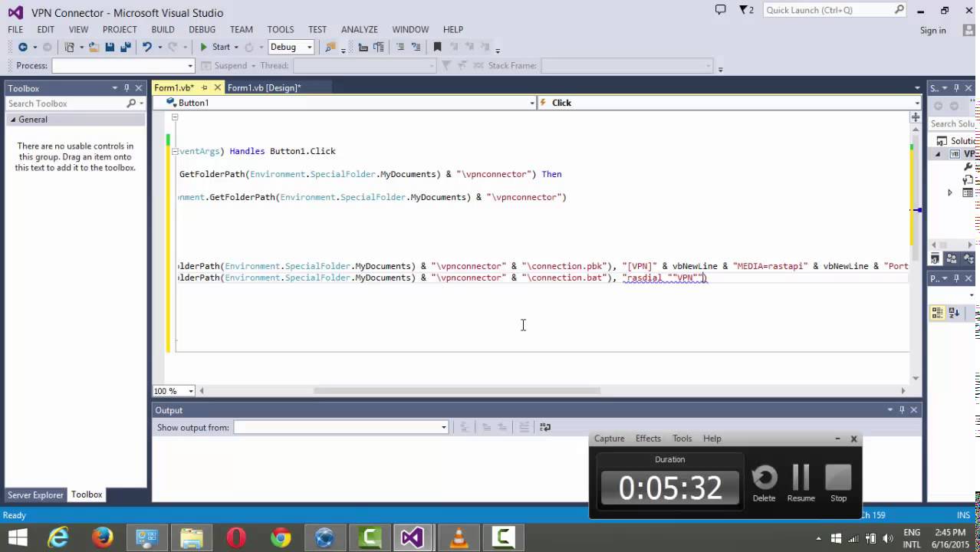Pin the Form1.vb* tab
Viewport: 980px width, 552px height.
pyautogui.click(x=205, y=88)
